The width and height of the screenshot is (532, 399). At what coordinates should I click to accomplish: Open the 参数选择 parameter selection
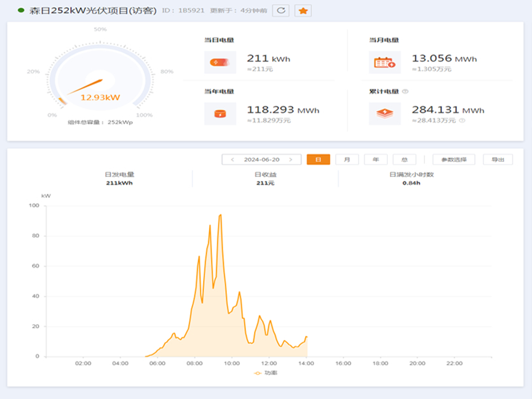454,159
